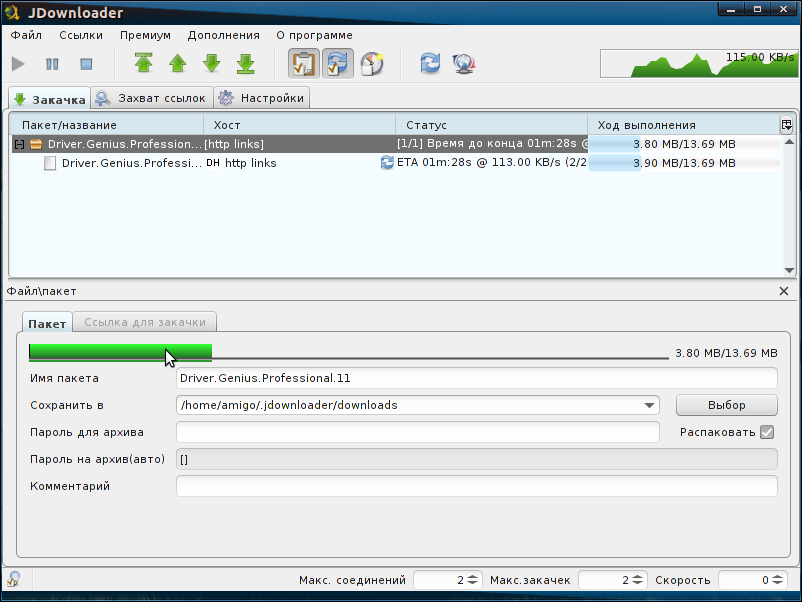This screenshot has height=602, width=802.
Task: Close the Файл\пакет panel
Action: (784, 291)
